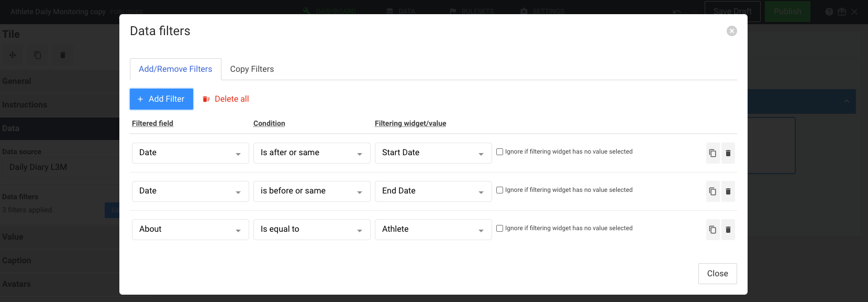The height and width of the screenshot is (302, 868).
Task: Click the '3 filters applied.' text
Action: 28,210
